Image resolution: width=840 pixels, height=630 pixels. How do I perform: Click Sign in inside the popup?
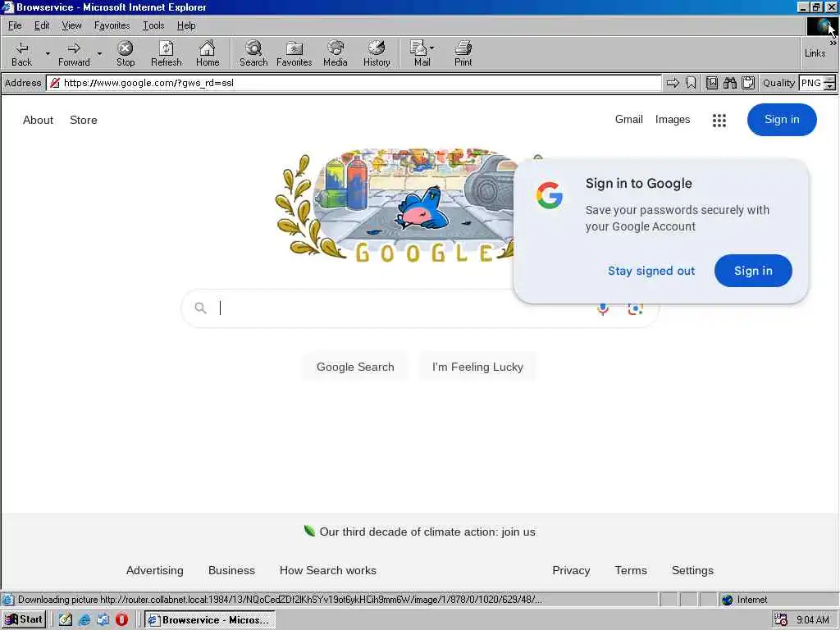[x=753, y=271]
